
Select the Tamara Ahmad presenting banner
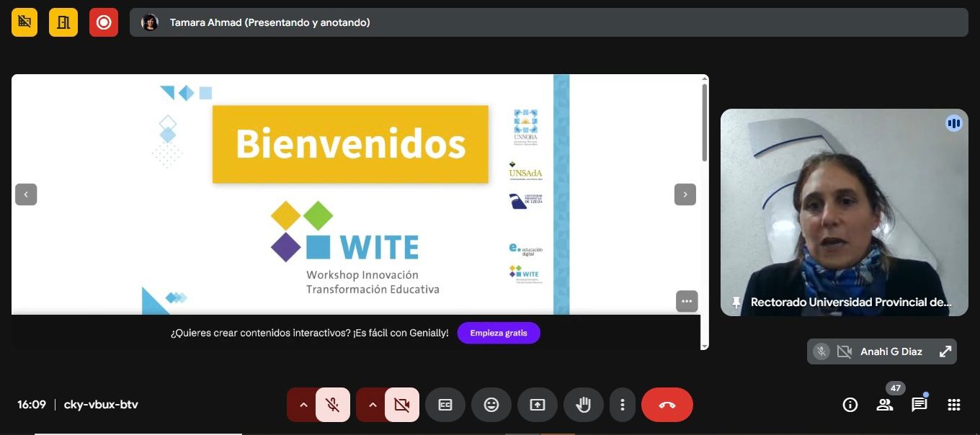549,22
